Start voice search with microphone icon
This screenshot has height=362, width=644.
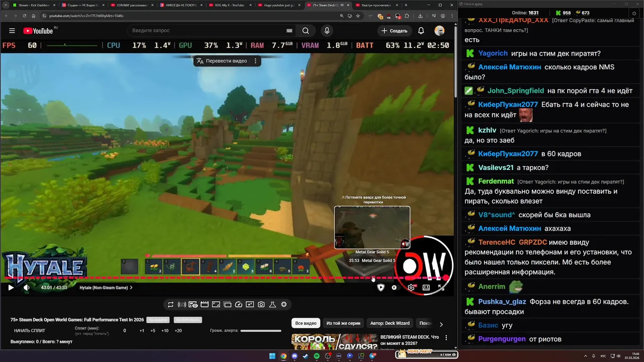[327, 31]
